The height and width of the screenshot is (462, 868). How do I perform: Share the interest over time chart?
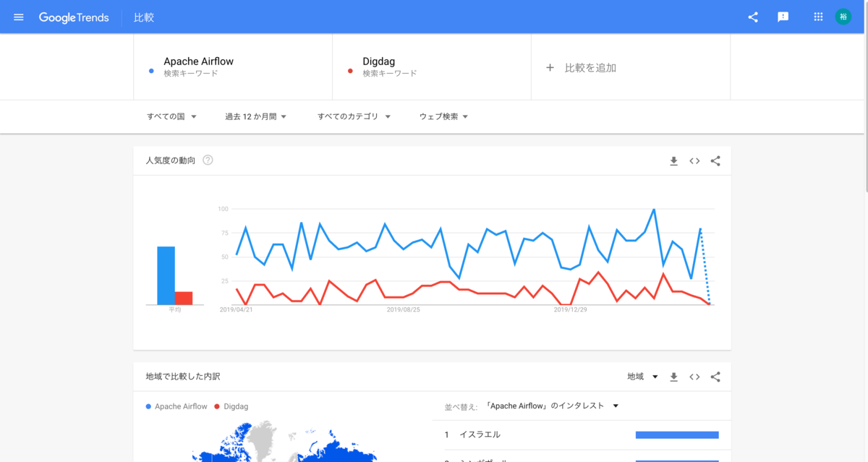pyautogui.click(x=715, y=161)
